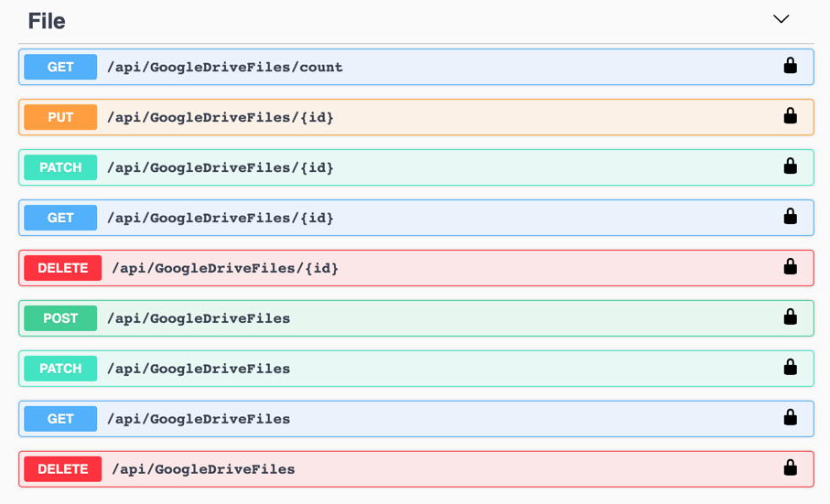Expand the POST /api/GoogleDriveFiles row

coord(416,317)
